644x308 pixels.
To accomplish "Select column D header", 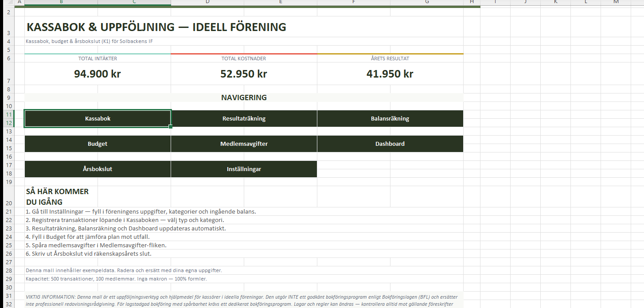I will point(207,2).
